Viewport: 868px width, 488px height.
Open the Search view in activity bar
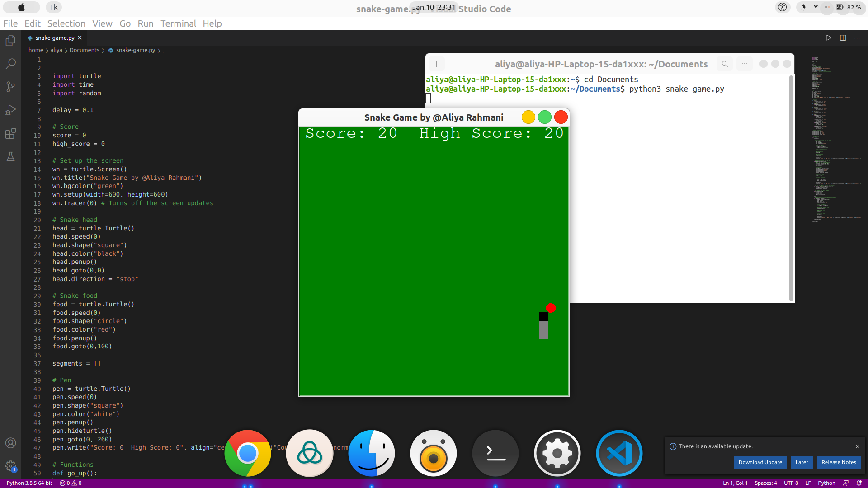pyautogui.click(x=10, y=64)
